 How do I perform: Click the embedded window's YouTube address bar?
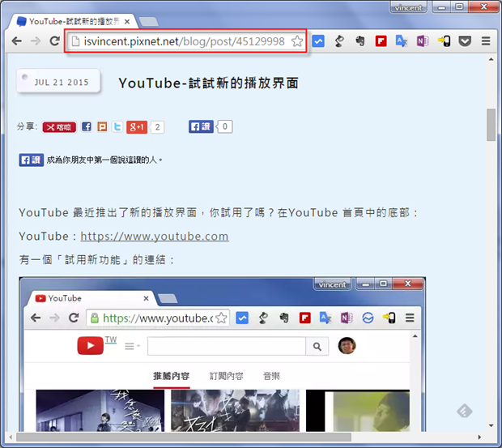click(158, 318)
